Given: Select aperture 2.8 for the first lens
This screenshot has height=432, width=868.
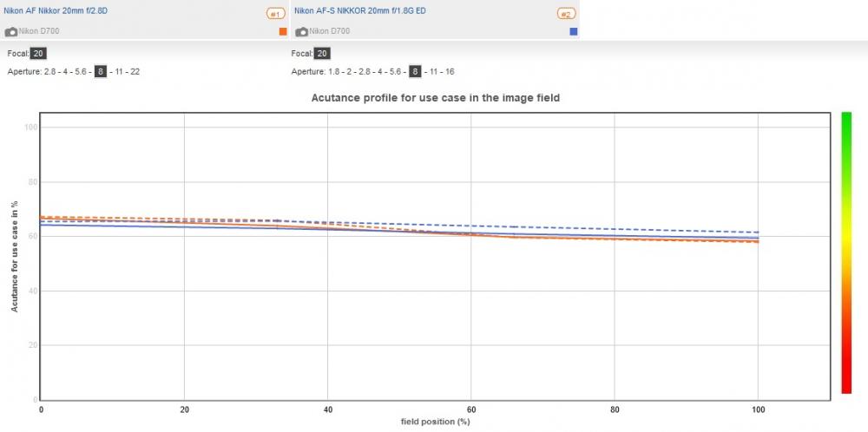Looking at the screenshot, I should coord(49,71).
